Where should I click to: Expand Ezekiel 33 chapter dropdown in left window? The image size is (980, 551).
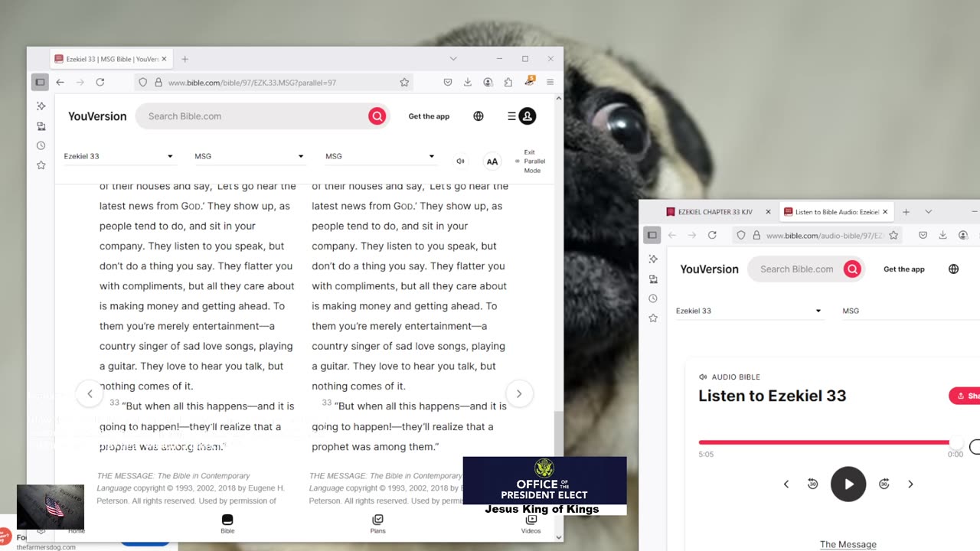click(x=119, y=156)
